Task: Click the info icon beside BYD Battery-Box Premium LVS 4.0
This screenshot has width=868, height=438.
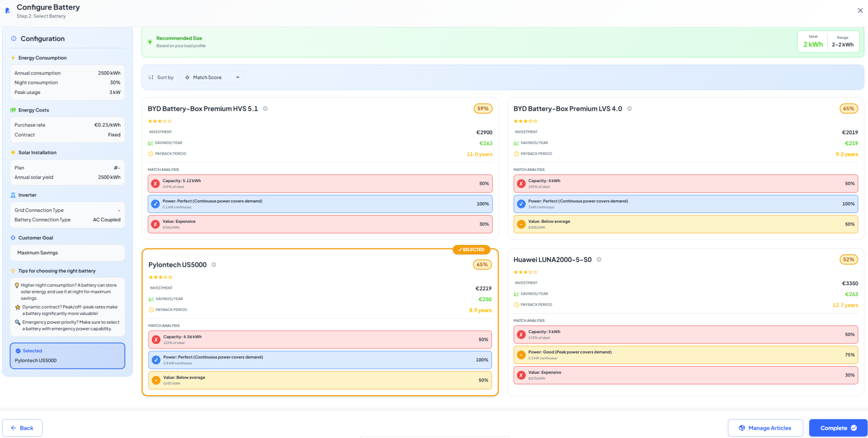Action: point(629,108)
